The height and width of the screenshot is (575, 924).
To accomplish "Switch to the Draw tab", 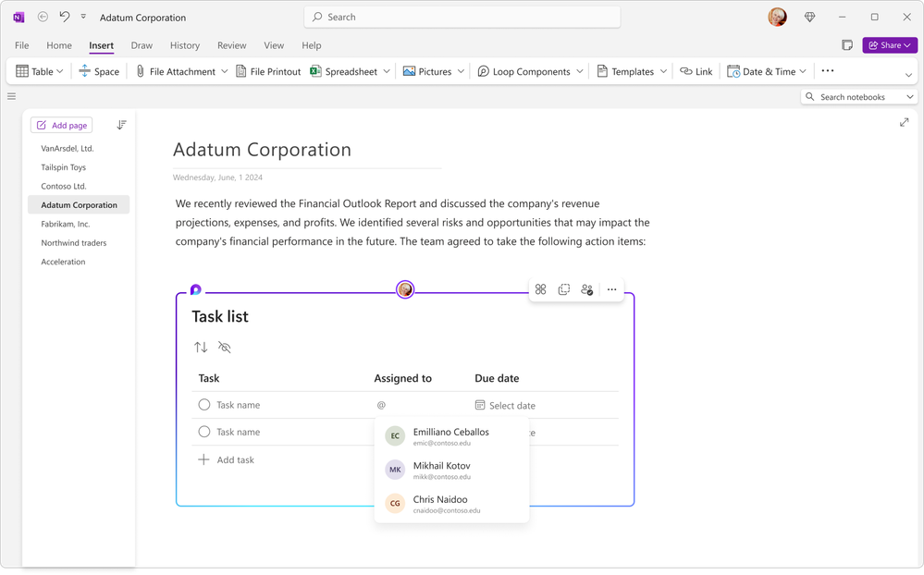I will coord(142,45).
